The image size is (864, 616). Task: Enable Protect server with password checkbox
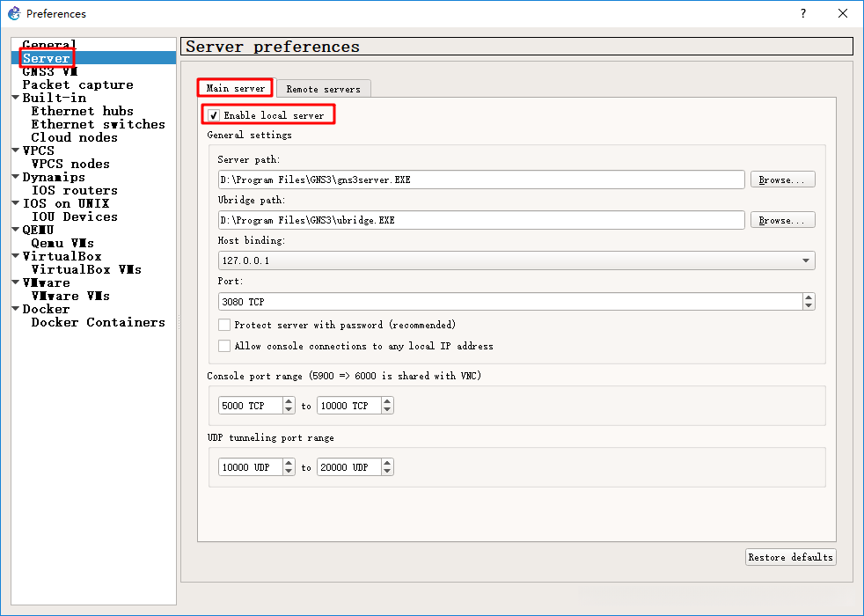(x=224, y=325)
